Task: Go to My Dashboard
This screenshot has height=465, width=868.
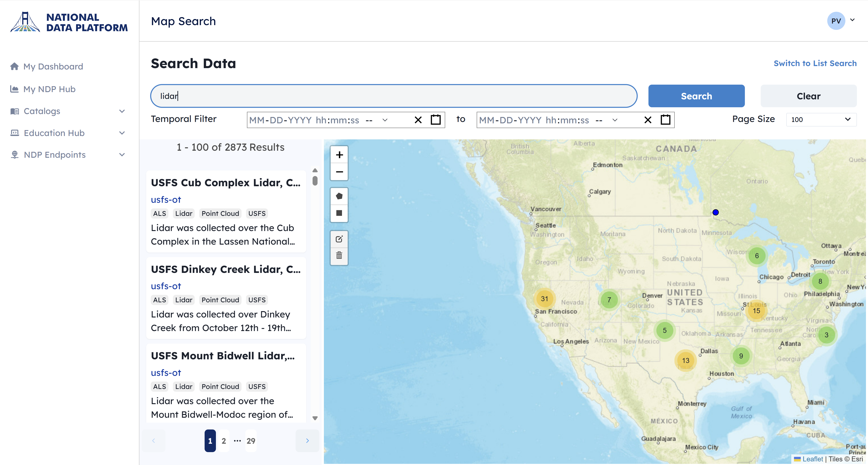Action: coord(53,66)
